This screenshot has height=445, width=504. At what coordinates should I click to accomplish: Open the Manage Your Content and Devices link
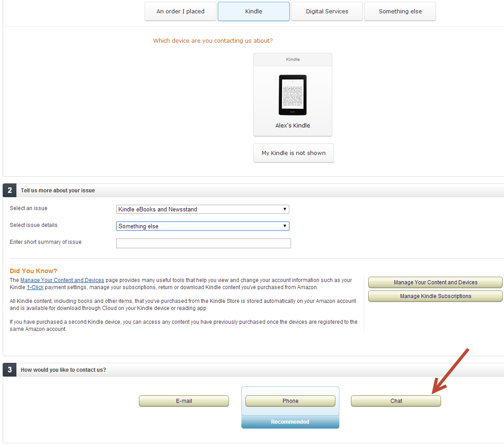[x=62, y=280]
